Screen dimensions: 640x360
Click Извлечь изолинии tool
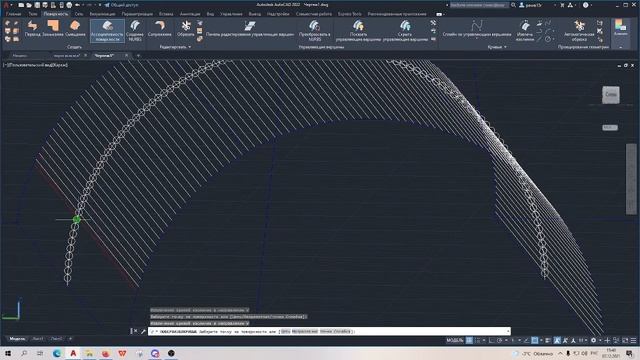(x=524, y=31)
